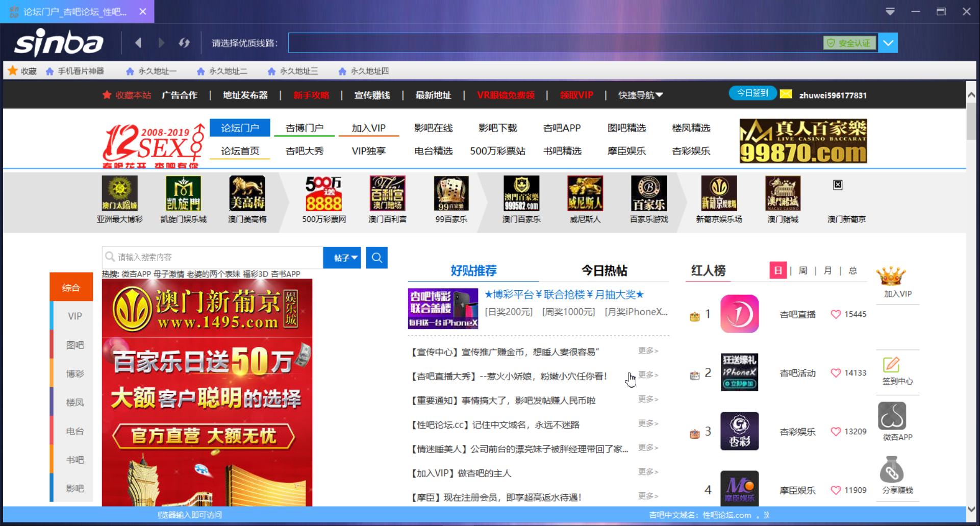Viewport: 980px width, 526px height.
Task: Click 收藏本站 in the top bar
Action: click(127, 95)
